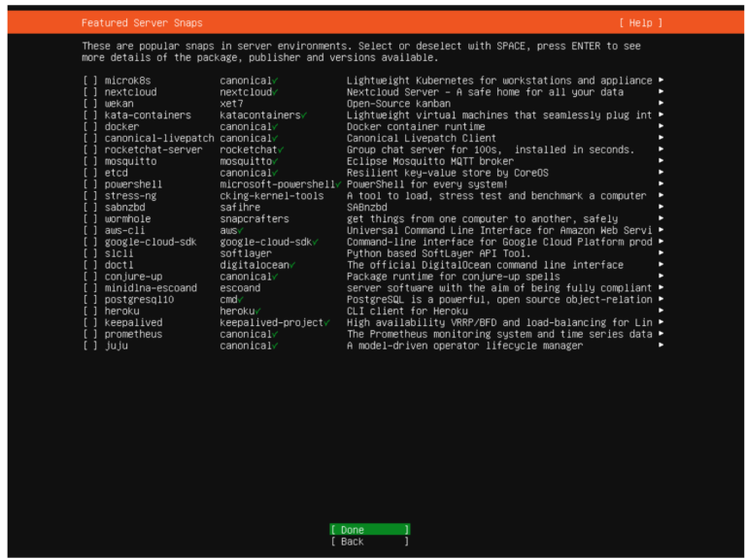Select the google-cloud-sdk snap row
Image resolution: width=746 pixels, height=560 pixels.
pos(151,243)
